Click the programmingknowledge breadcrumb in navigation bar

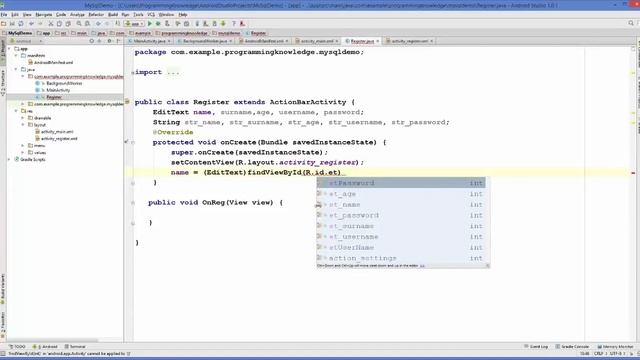[182, 33]
